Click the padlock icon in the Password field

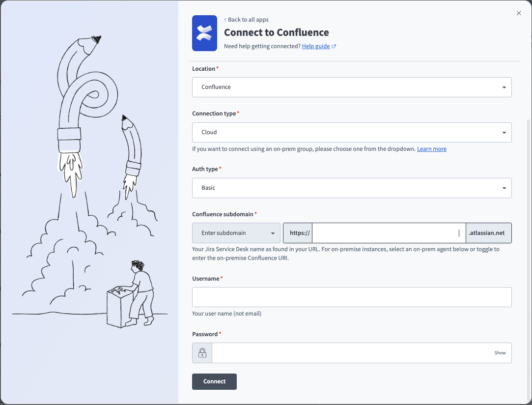tap(201, 352)
